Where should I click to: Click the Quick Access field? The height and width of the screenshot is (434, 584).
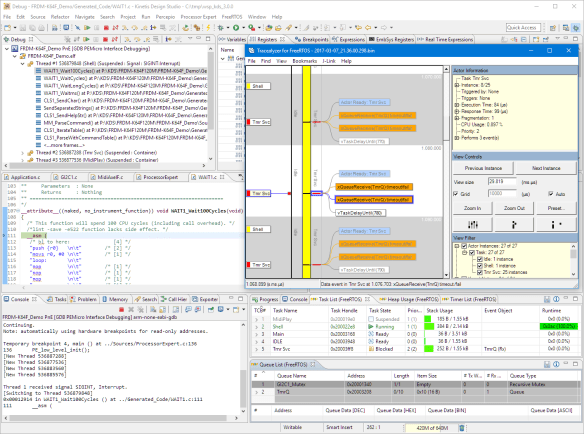point(522,28)
